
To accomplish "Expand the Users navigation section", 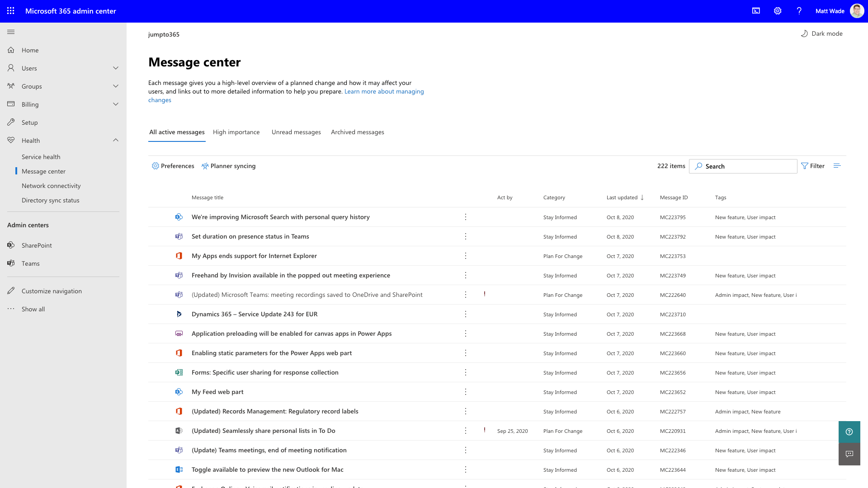I will pos(116,68).
